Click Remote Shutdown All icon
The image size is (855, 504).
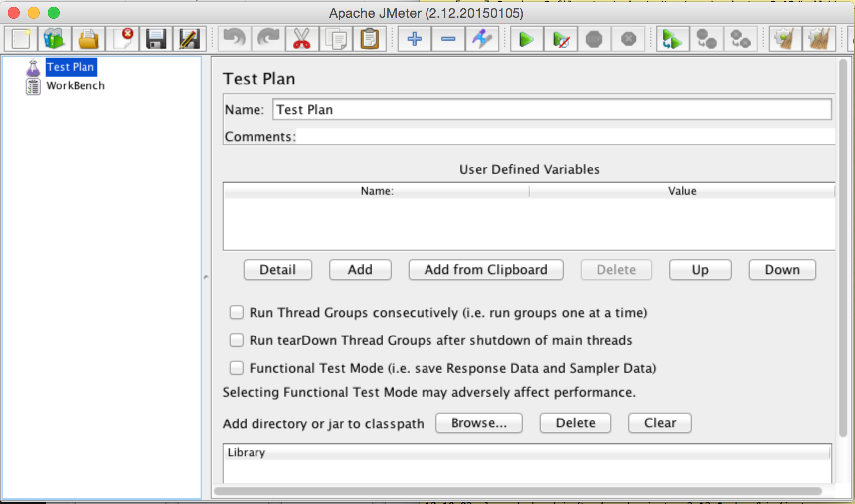740,39
